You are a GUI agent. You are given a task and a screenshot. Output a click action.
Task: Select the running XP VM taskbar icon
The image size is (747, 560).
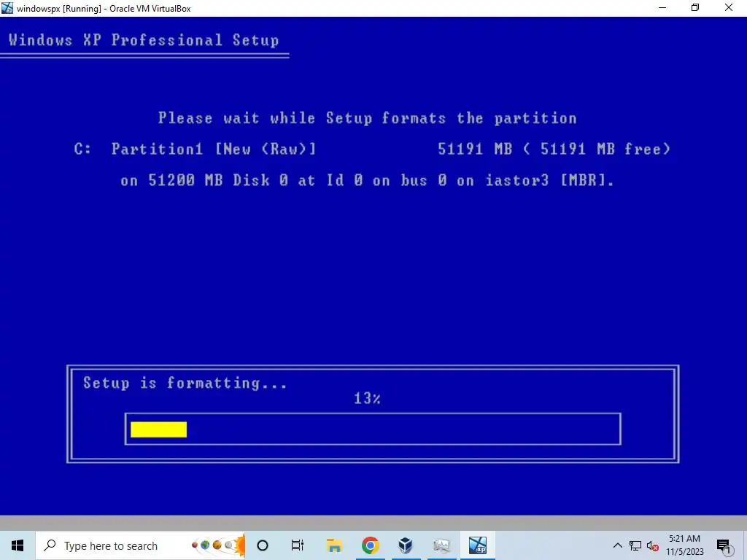tap(477, 545)
